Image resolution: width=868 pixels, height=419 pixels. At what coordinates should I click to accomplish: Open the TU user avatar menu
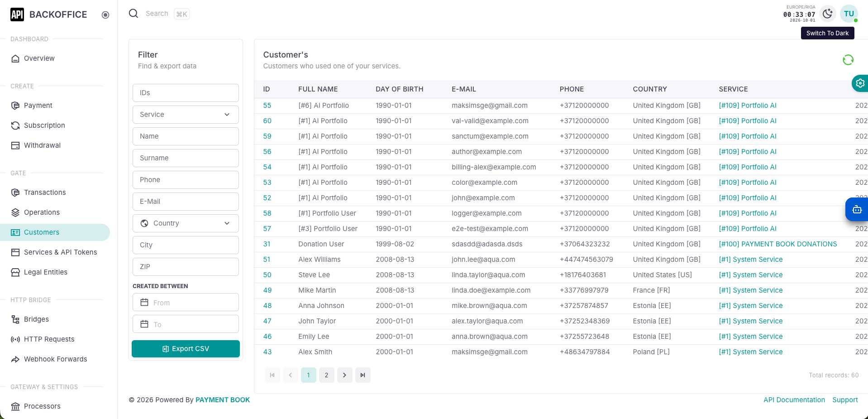pos(849,14)
